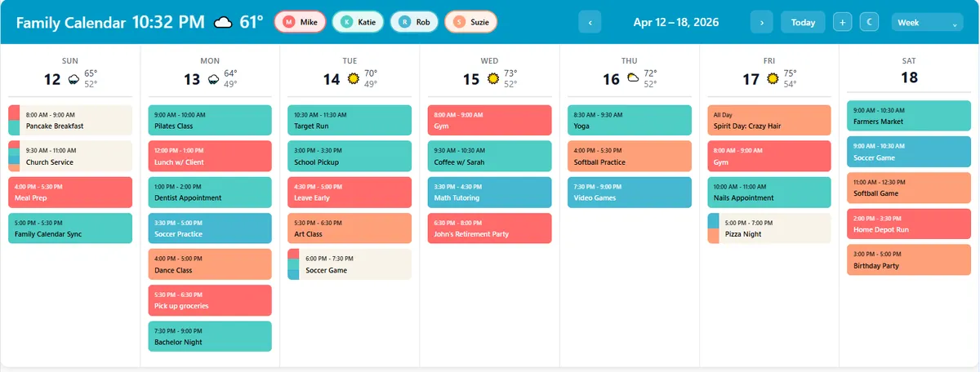Screen dimensions: 980x372
Task: Open Tuesday's Soccer Game event
Action: click(350, 263)
